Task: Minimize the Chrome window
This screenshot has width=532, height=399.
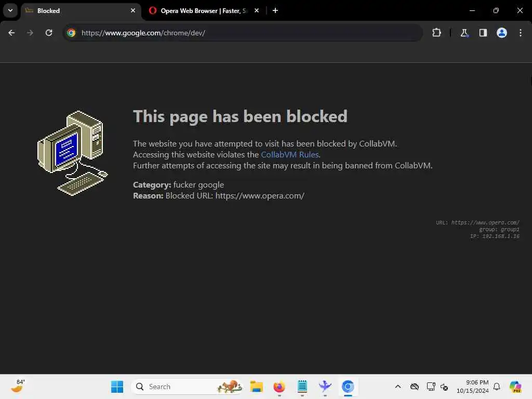Action: point(472,10)
